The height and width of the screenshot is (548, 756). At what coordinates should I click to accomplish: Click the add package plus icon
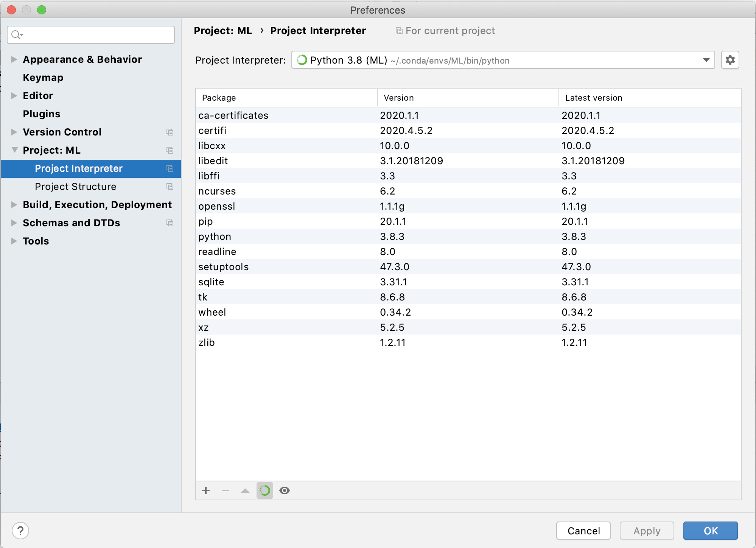click(206, 490)
